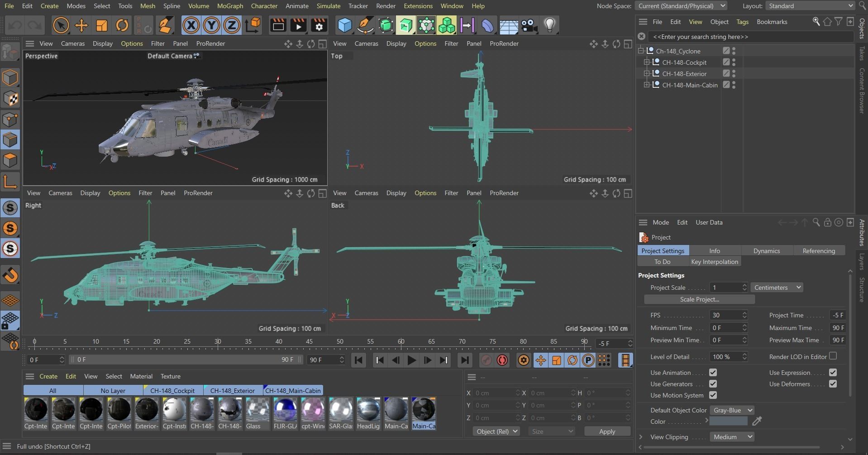Show No Layer materials filter

pyautogui.click(x=113, y=390)
